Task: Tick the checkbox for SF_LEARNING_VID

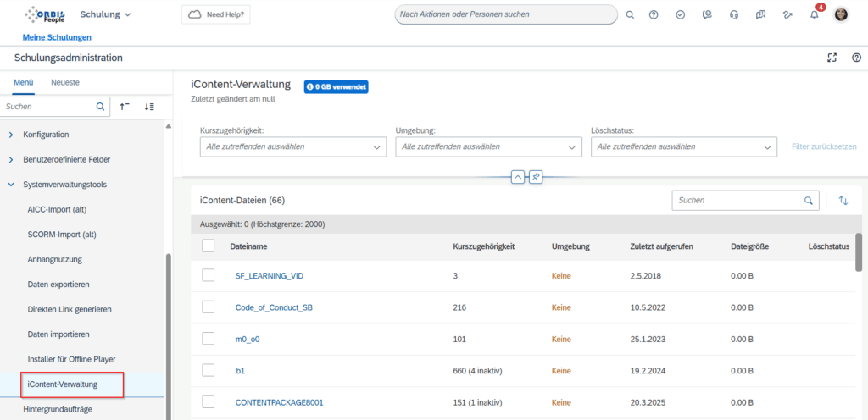Action: click(209, 275)
